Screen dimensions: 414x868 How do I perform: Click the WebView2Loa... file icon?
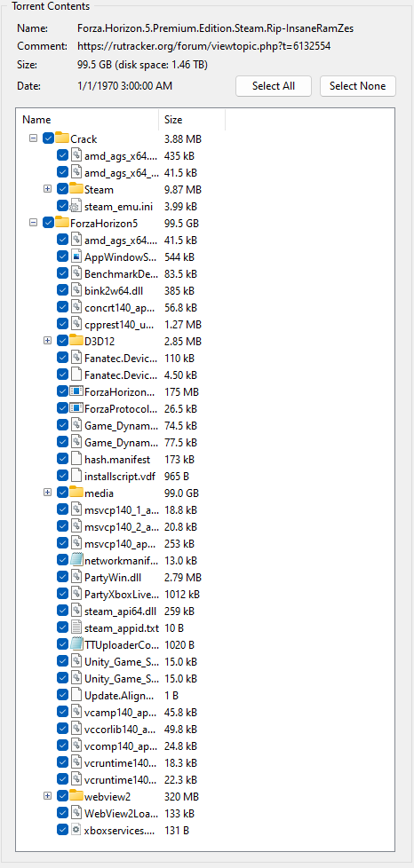click(76, 813)
